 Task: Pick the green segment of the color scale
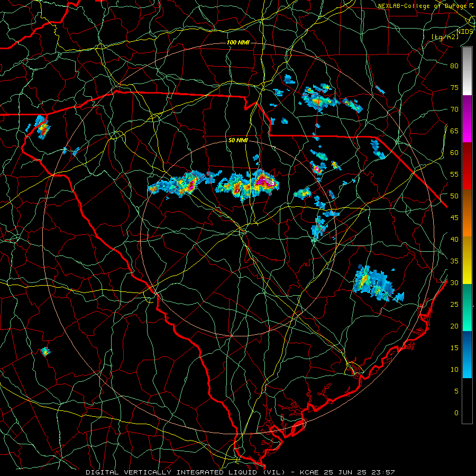point(467,307)
